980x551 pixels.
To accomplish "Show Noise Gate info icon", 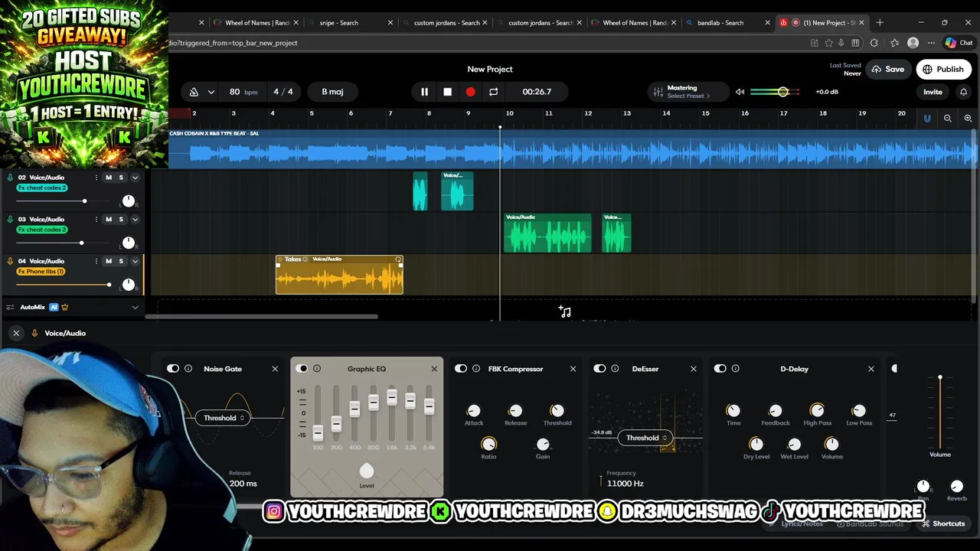I will coord(188,369).
